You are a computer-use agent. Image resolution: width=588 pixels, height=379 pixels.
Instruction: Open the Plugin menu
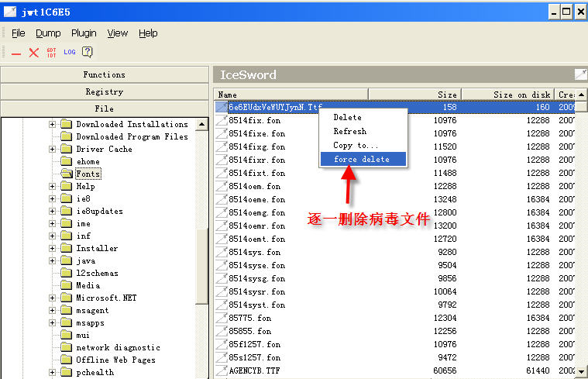[84, 33]
